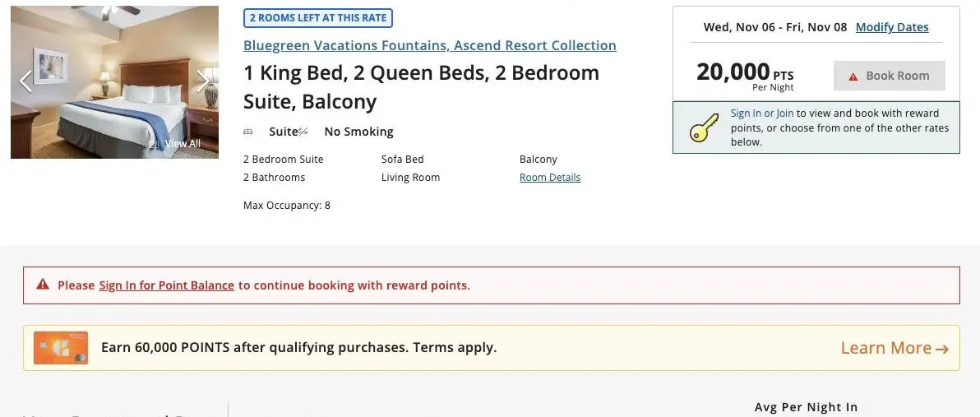980x417 pixels.
Task: Click Sign In or Join link
Action: click(762, 114)
